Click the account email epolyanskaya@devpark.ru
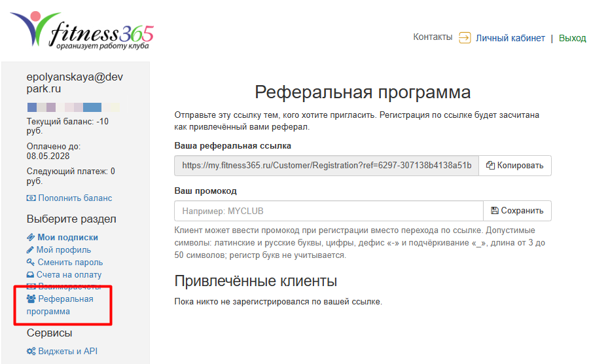 [75, 82]
